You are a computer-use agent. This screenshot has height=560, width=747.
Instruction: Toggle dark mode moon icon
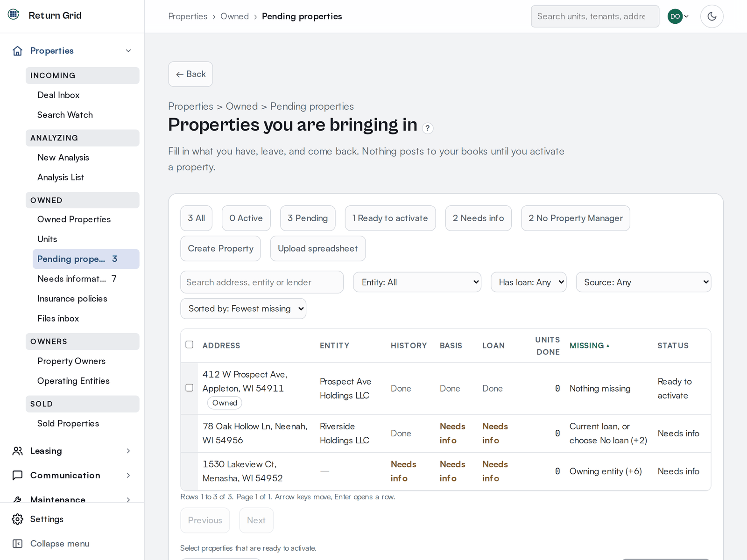coord(712,16)
